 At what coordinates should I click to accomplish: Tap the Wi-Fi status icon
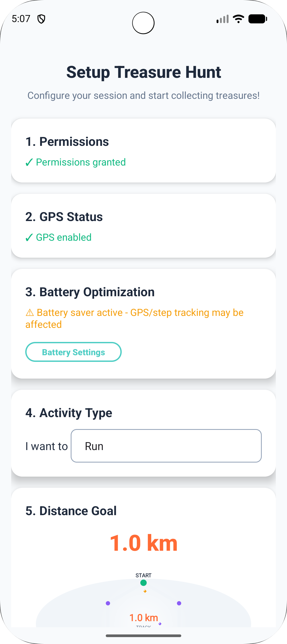[x=238, y=19]
